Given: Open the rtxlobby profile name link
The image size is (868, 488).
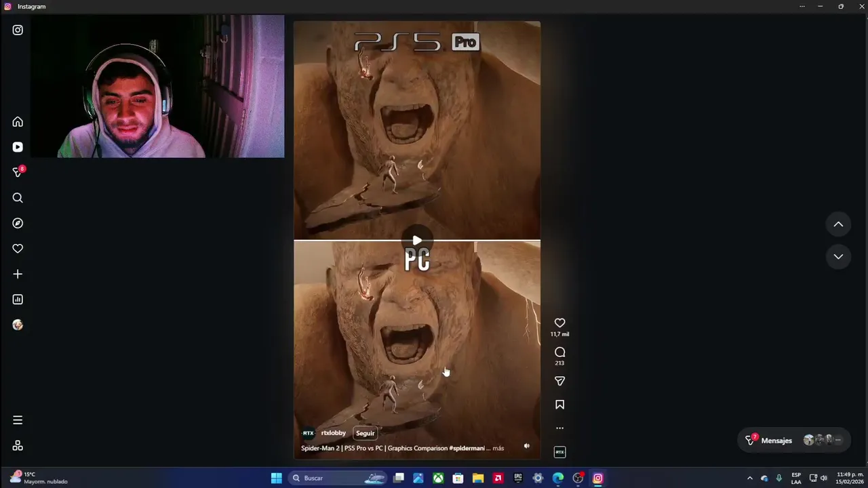Looking at the screenshot, I should tap(333, 433).
